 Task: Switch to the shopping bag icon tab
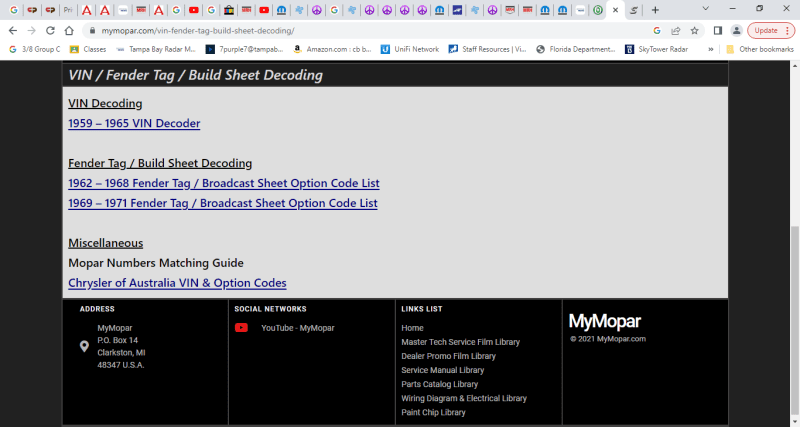(x=229, y=10)
